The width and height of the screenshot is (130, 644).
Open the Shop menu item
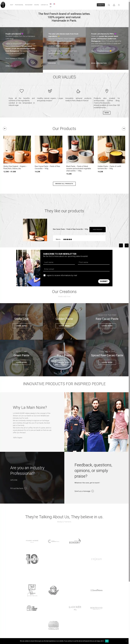[x=11, y=5]
